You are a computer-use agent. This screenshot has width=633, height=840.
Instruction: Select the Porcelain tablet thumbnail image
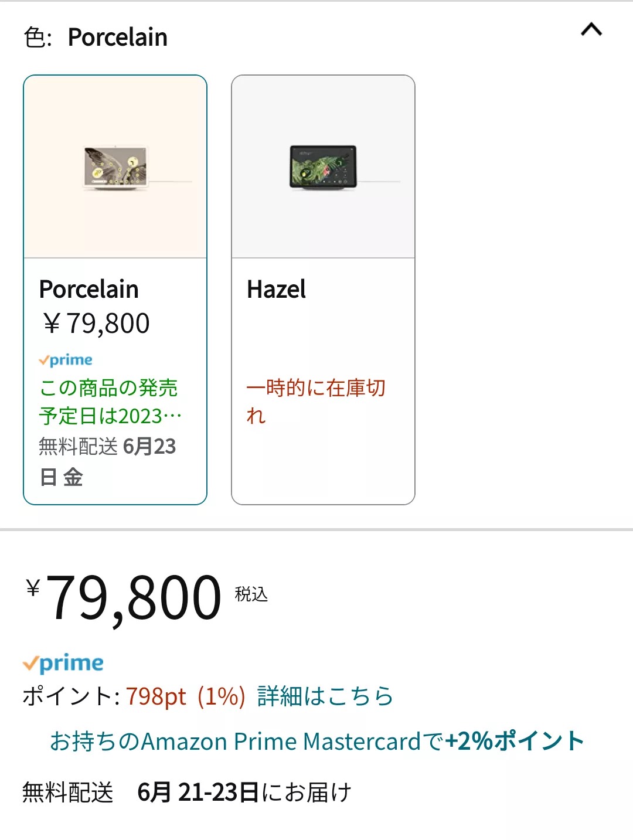pyautogui.click(x=115, y=167)
